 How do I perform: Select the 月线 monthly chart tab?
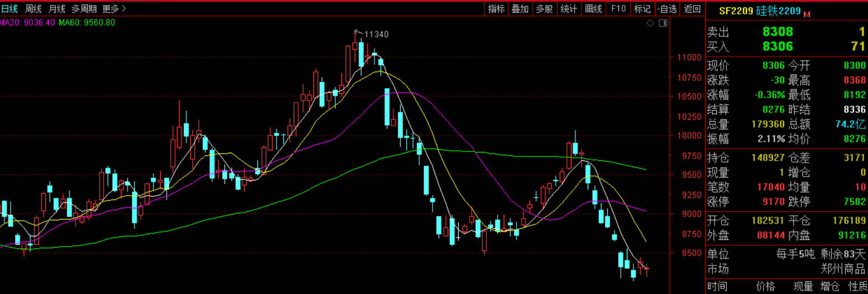[x=57, y=9]
